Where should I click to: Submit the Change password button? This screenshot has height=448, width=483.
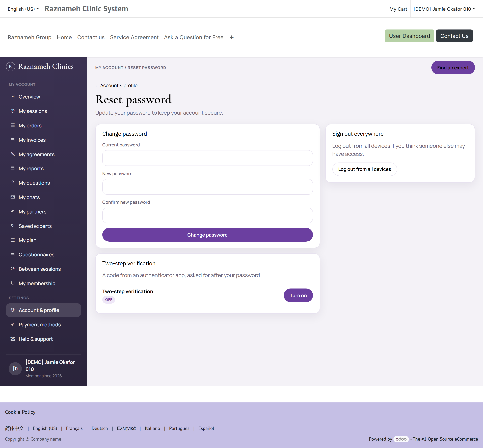coord(207,235)
